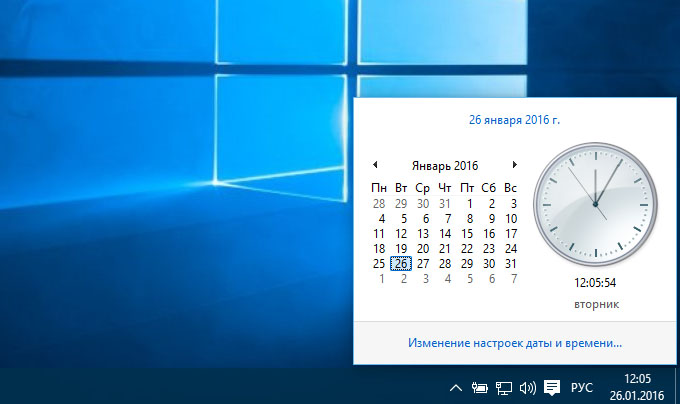
Task: Click the Show desktop strip at taskbar edge
Action: tap(677, 386)
